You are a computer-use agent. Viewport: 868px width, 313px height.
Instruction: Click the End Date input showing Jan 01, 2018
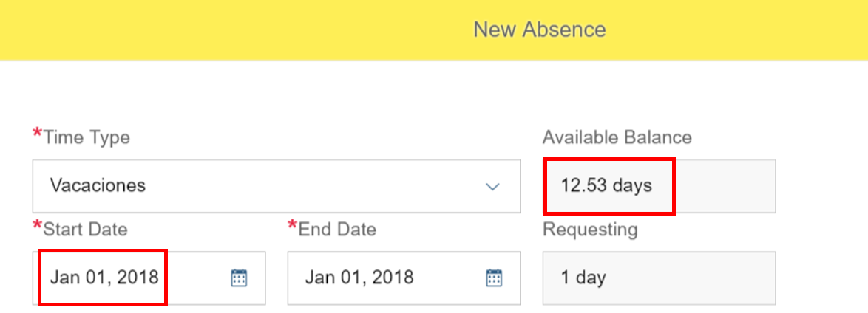tap(404, 278)
